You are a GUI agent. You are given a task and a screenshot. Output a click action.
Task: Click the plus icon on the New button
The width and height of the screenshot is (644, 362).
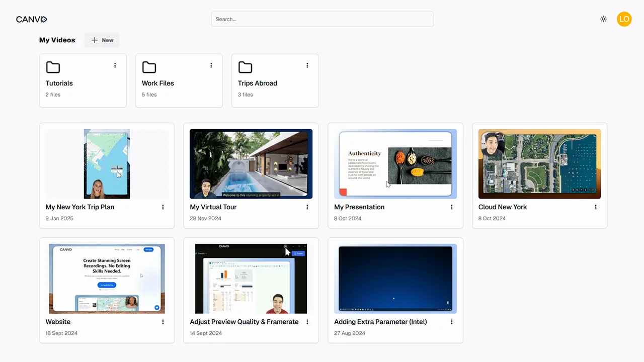(x=95, y=40)
